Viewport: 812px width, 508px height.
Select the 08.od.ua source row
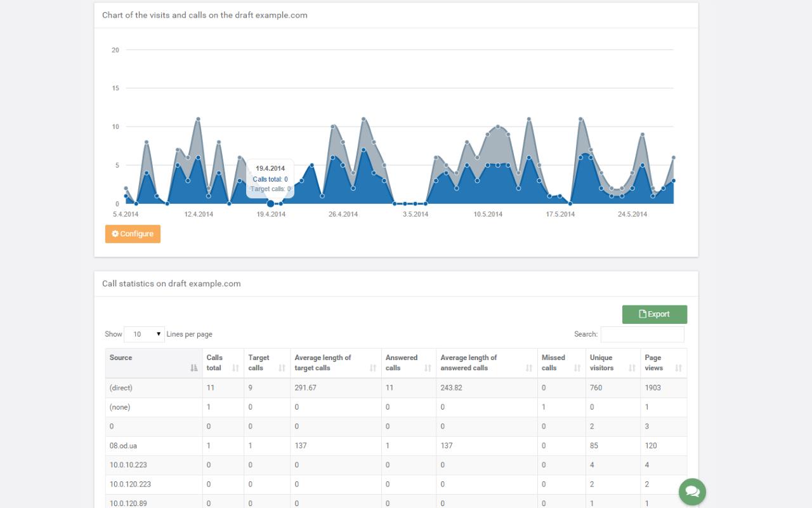[123, 446]
